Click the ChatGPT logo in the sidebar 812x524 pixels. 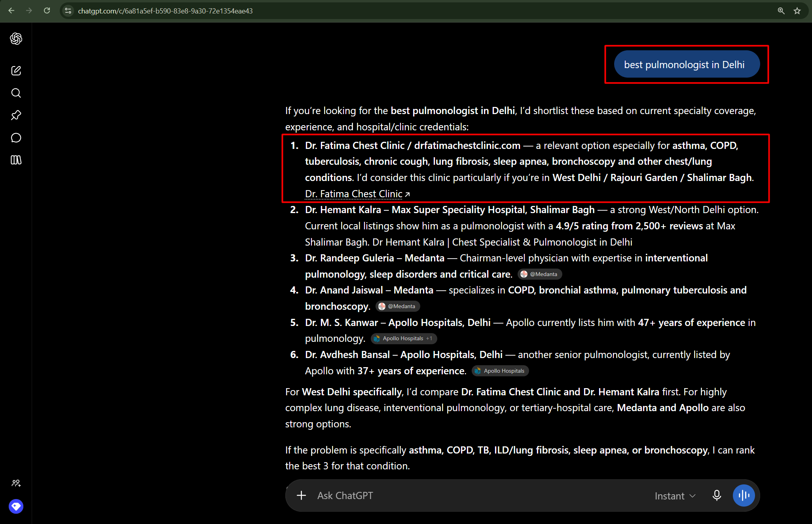pos(16,38)
